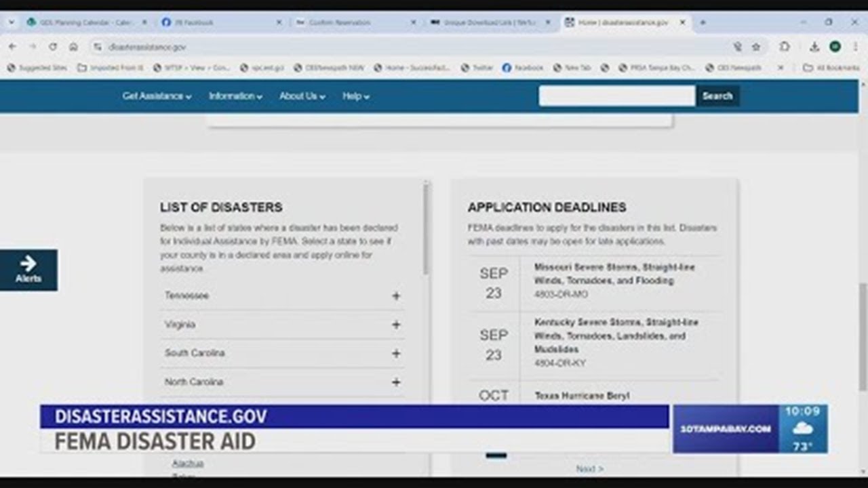The width and height of the screenshot is (868, 488).
Task: Close the Confirm Reservation tab
Action: [413, 22]
